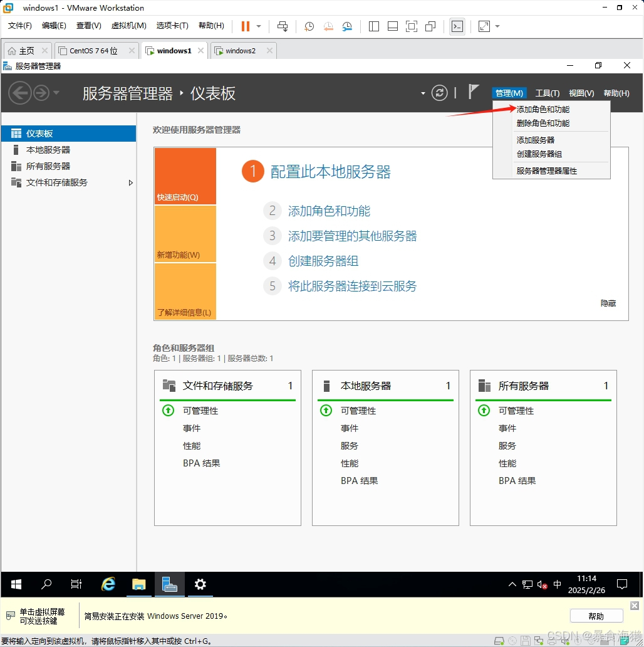The height and width of the screenshot is (647, 644).
Task: Toggle the thumbnail bar view icon
Action: click(x=393, y=26)
